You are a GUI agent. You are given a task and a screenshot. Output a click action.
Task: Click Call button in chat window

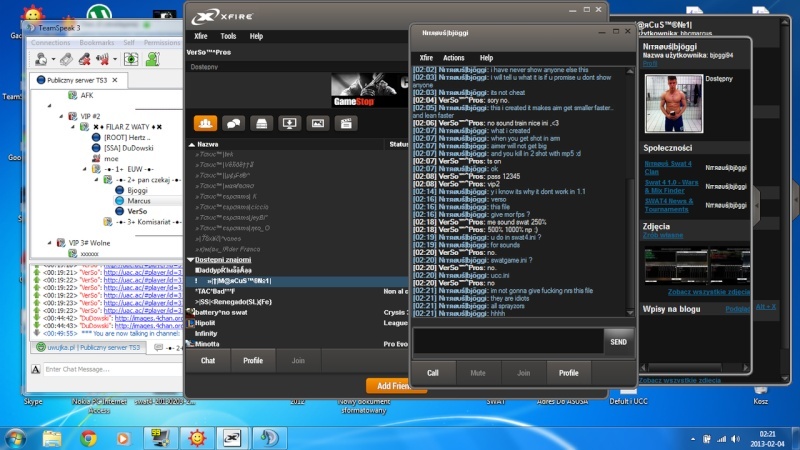point(433,373)
